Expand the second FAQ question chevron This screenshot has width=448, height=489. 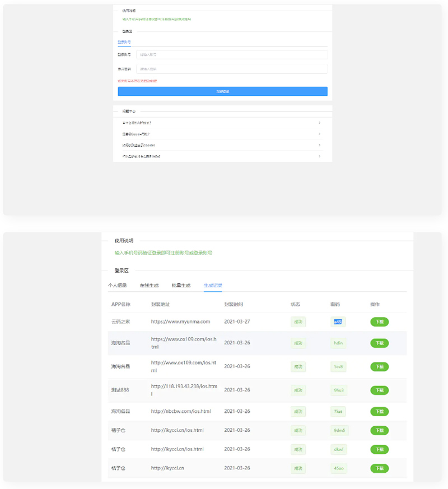pos(319,134)
